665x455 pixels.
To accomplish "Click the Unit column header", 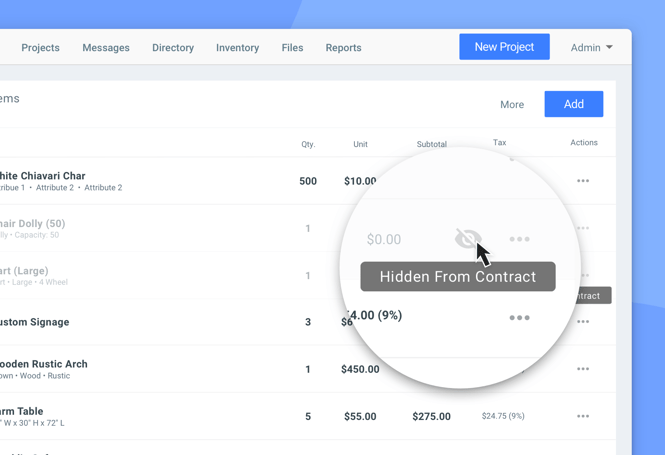I will click(x=360, y=144).
